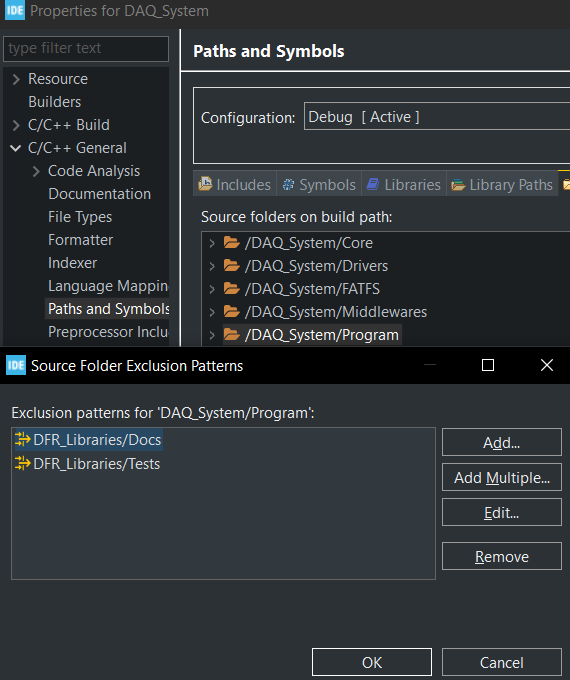Click the DFR_Libraries/Tests exclusion pattern icon
The width and height of the screenshot is (570, 680).
coord(23,464)
